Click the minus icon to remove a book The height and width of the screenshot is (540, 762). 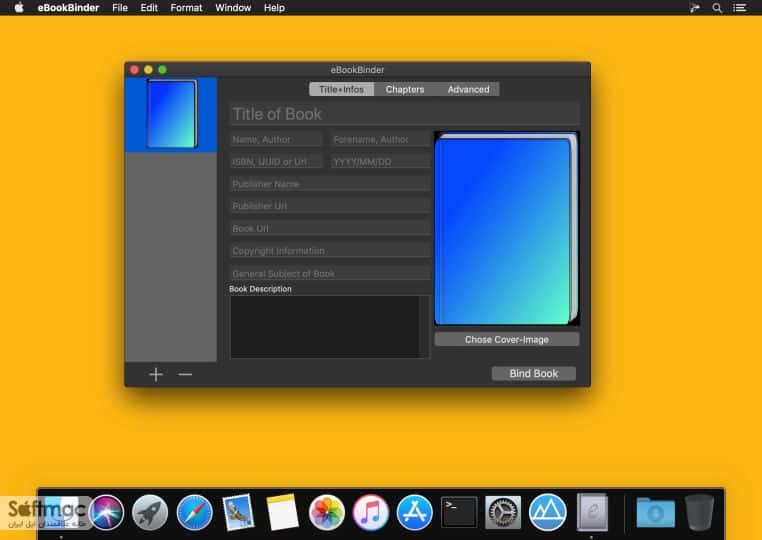(x=185, y=374)
